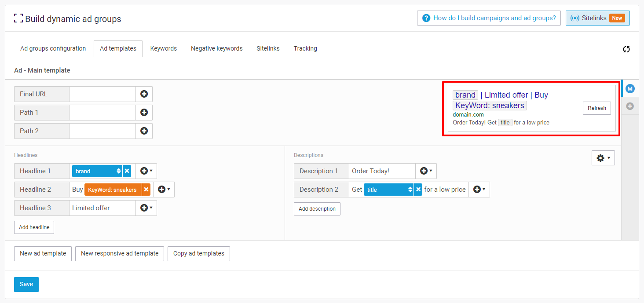Click into the Final URL input field
Viewport: 644px width, 303px height.
click(x=102, y=94)
